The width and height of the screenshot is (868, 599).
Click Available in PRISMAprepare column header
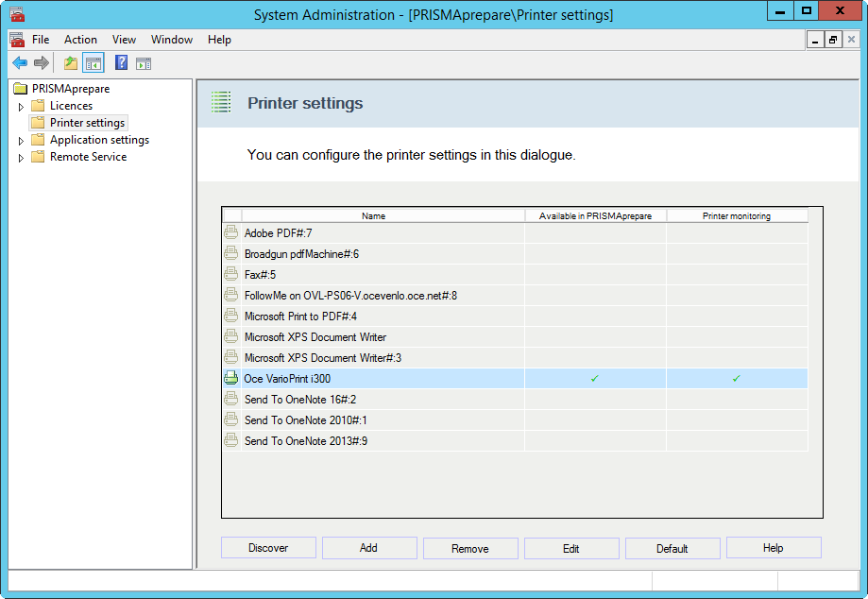click(596, 216)
